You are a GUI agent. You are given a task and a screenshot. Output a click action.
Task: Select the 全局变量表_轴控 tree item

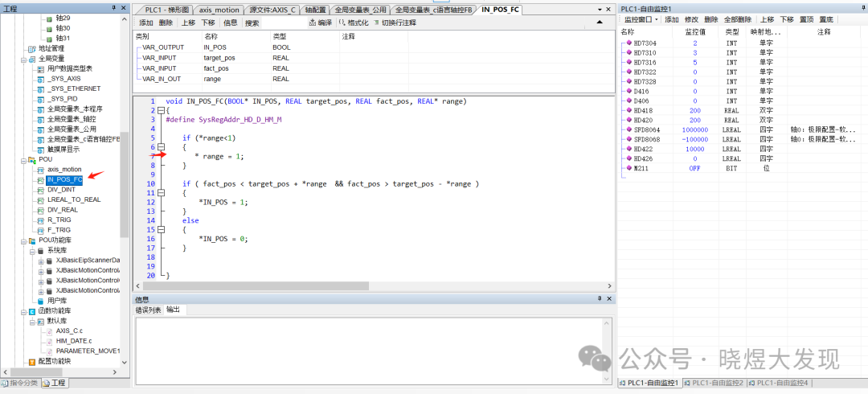pyautogui.click(x=72, y=119)
